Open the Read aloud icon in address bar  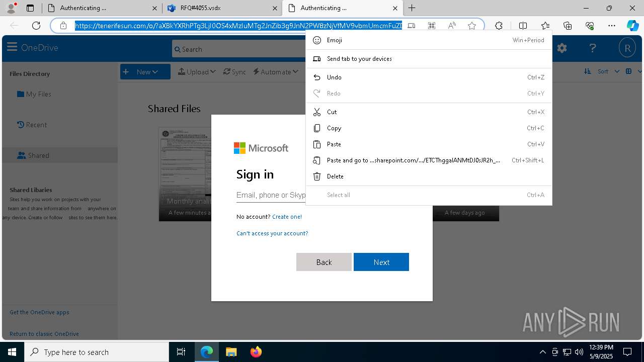click(x=452, y=26)
